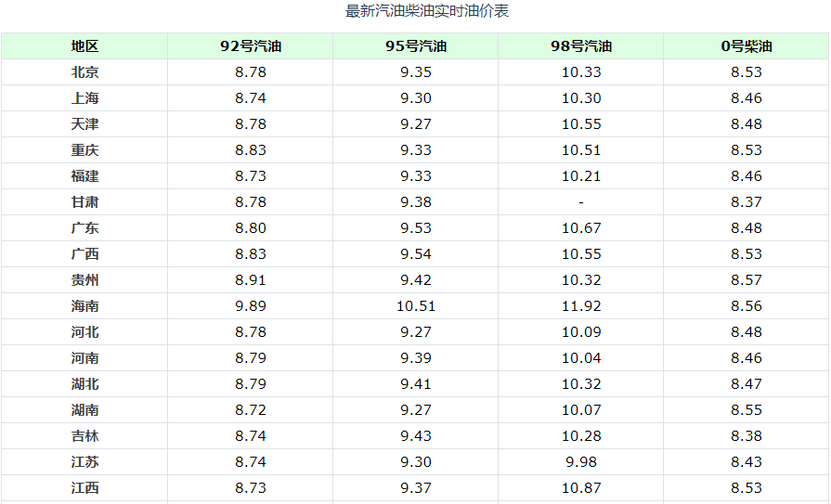
Task: Click 广西 95号汽油 price 9.54
Action: click(x=416, y=253)
